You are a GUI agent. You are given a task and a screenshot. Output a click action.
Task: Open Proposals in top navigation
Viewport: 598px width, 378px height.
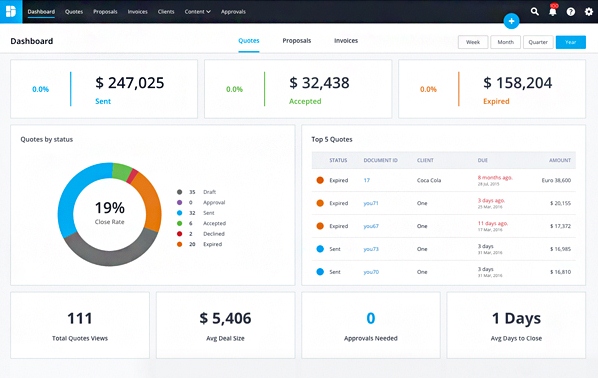click(x=105, y=12)
